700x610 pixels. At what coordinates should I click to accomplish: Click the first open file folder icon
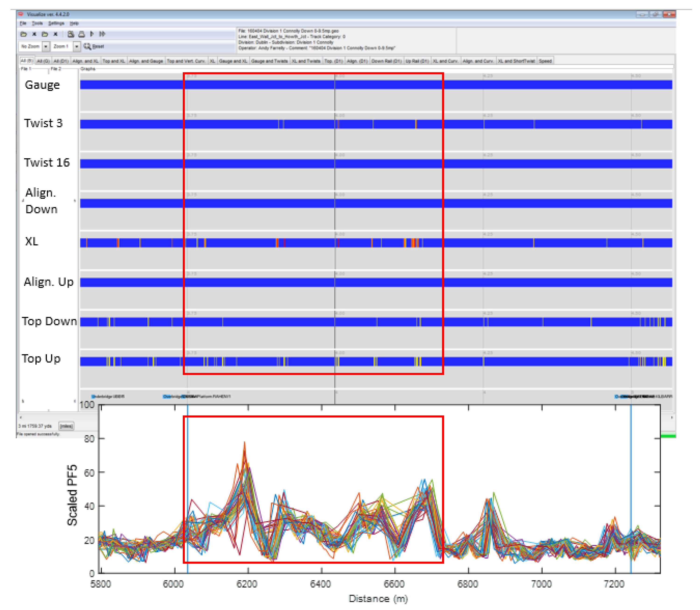pyautogui.click(x=24, y=34)
